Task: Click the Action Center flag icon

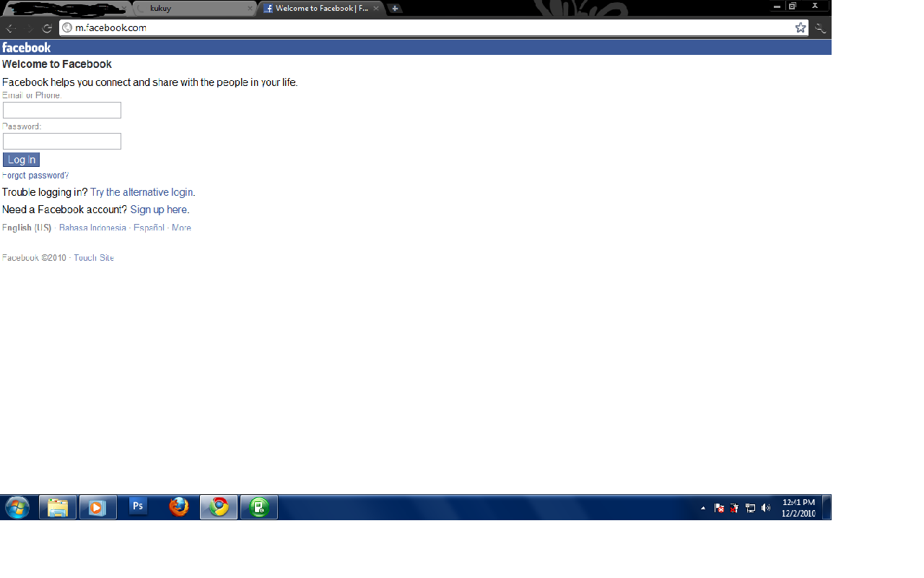Action: (x=719, y=508)
